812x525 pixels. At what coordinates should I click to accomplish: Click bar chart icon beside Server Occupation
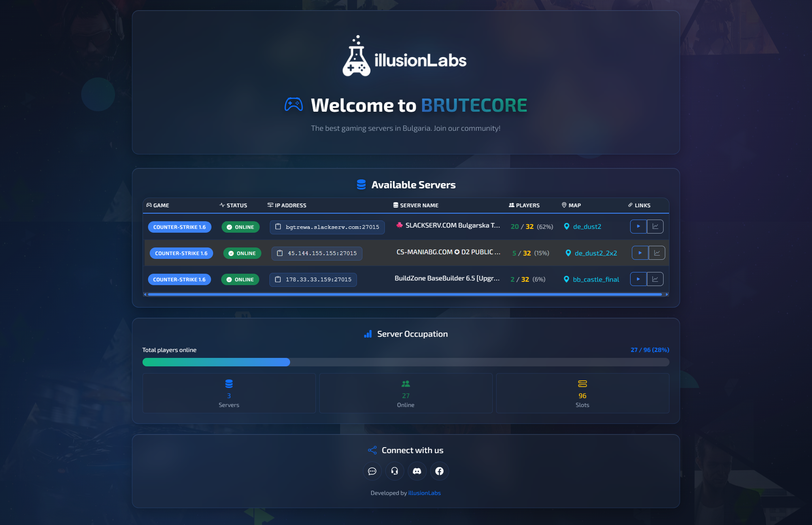click(368, 334)
